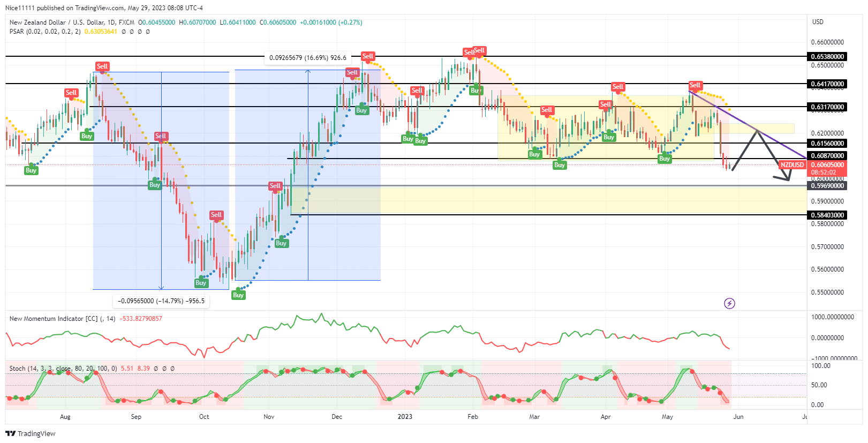Click the 100.00 stochastic axis tick
868x443 pixels.
[821, 366]
